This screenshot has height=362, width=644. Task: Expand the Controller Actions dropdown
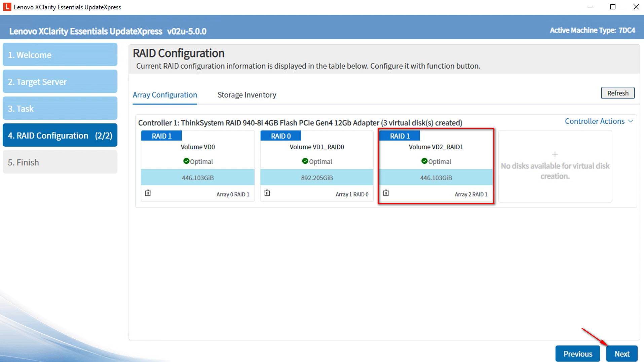(x=599, y=121)
